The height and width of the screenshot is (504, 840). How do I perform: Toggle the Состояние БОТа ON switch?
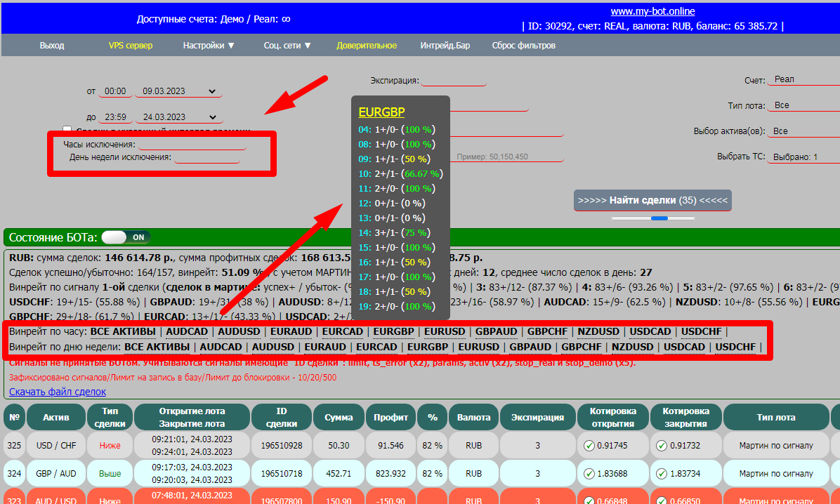click(126, 237)
